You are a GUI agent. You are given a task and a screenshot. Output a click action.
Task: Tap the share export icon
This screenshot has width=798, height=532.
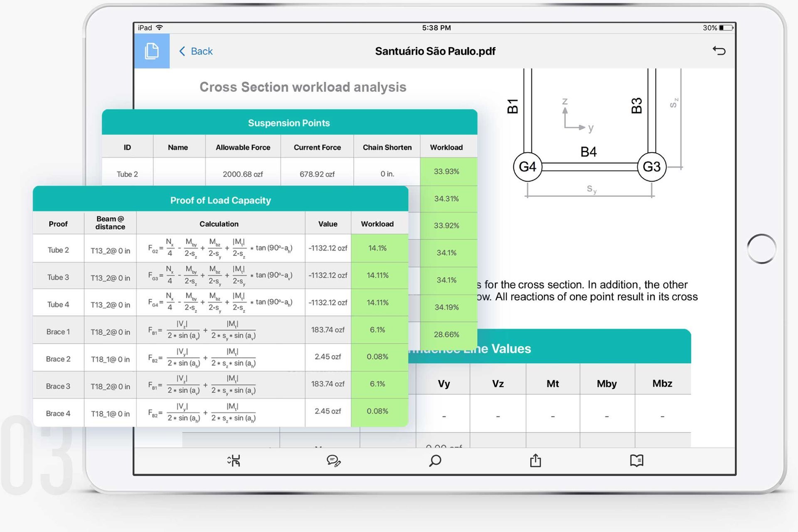535,461
